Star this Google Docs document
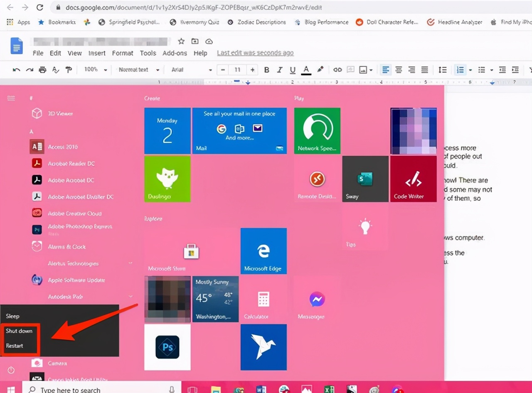The image size is (532, 393). [x=181, y=41]
